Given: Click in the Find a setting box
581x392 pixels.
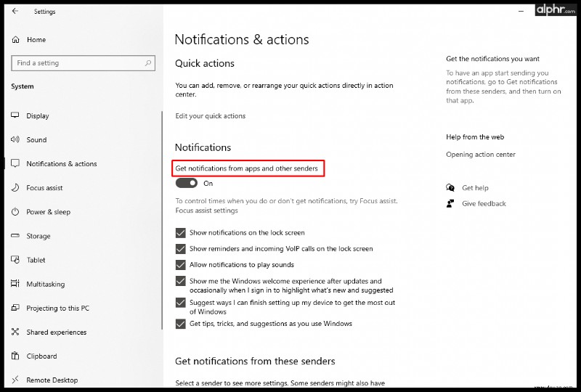Looking at the screenshot, I should (x=83, y=63).
